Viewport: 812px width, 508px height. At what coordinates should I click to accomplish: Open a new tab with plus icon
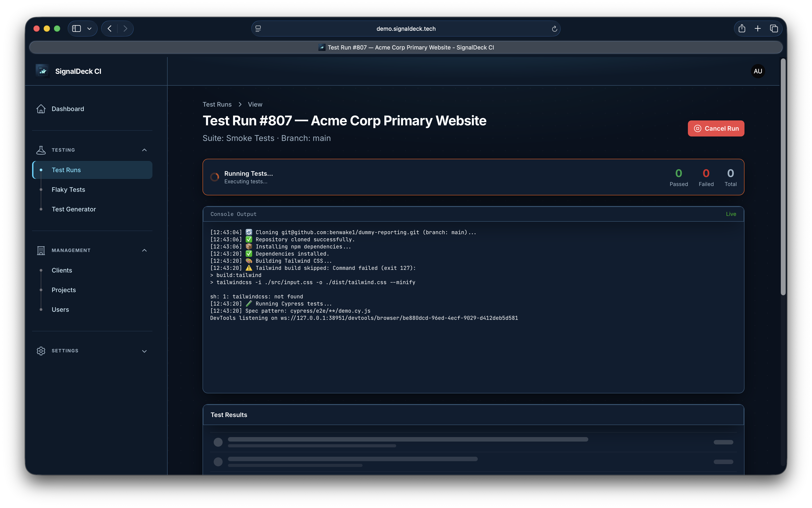[758, 29]
